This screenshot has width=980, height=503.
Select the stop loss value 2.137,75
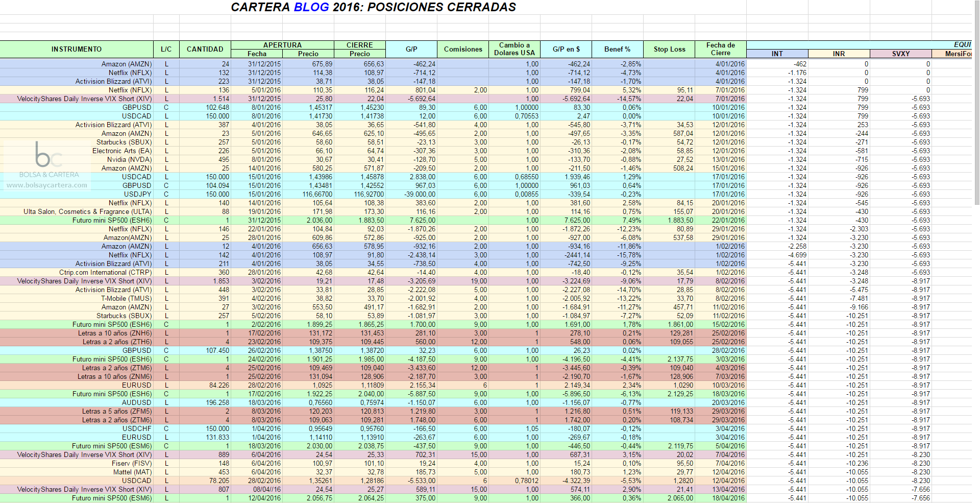pos(669,359)
